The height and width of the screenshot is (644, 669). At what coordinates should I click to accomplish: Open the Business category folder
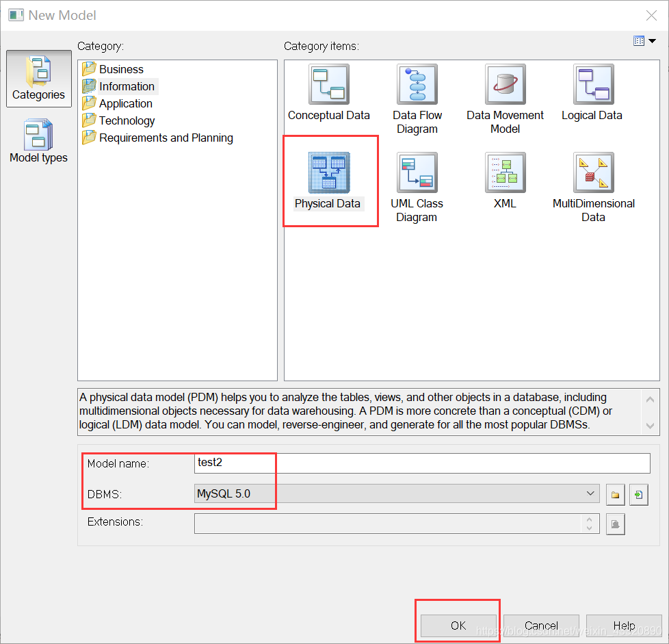point(113,69)
